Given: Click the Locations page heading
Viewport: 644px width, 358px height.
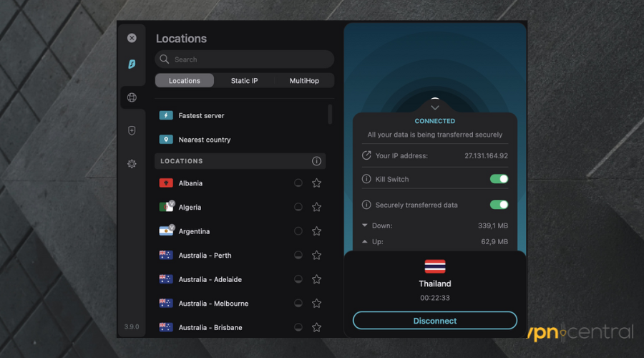Looking at the screenshot, I should point(181,39).
